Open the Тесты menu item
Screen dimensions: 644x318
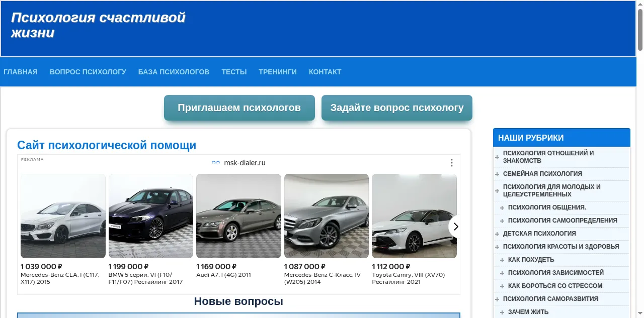[234, 72]
